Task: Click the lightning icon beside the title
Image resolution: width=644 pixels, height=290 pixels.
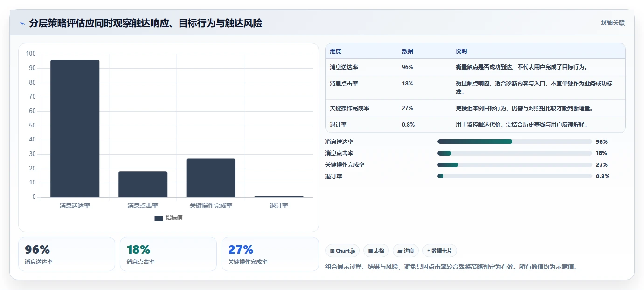Action: coord(22,23)
